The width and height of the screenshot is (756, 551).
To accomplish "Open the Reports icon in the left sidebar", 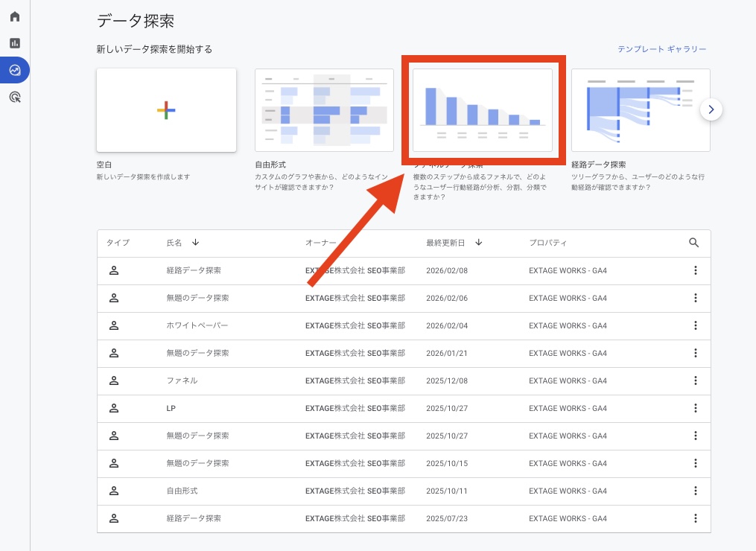I will pos(14,43).
